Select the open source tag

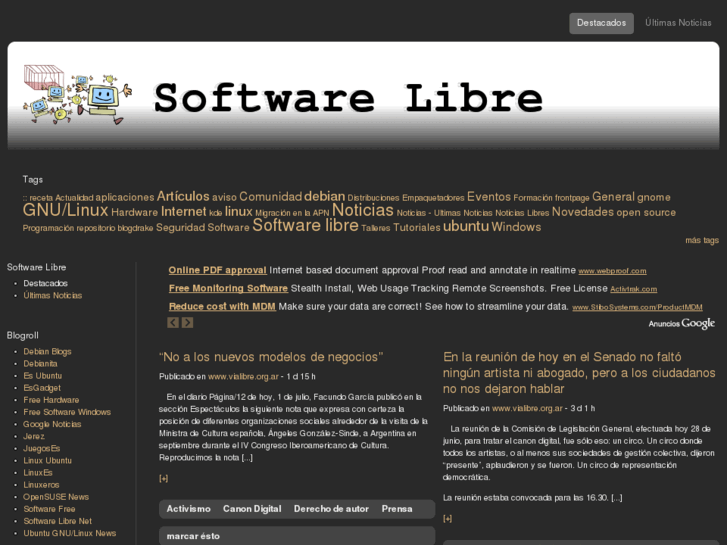[x=646, y=212]
